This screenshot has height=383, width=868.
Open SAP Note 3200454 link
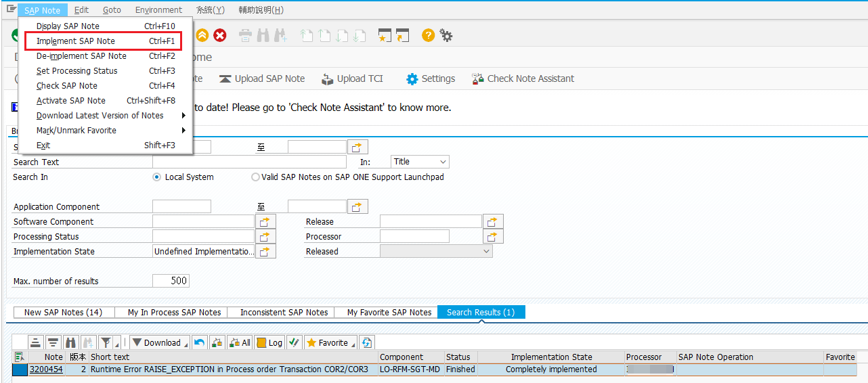[x=46, y=369]
